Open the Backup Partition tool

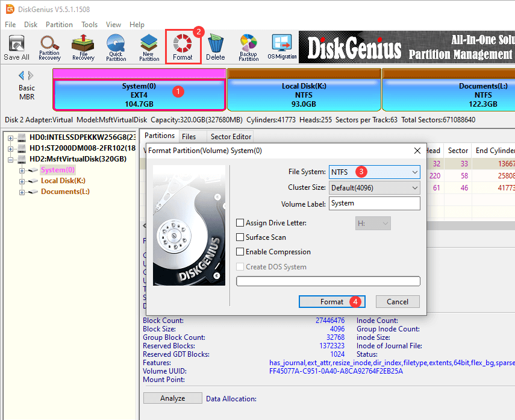[x=248, y=47]
